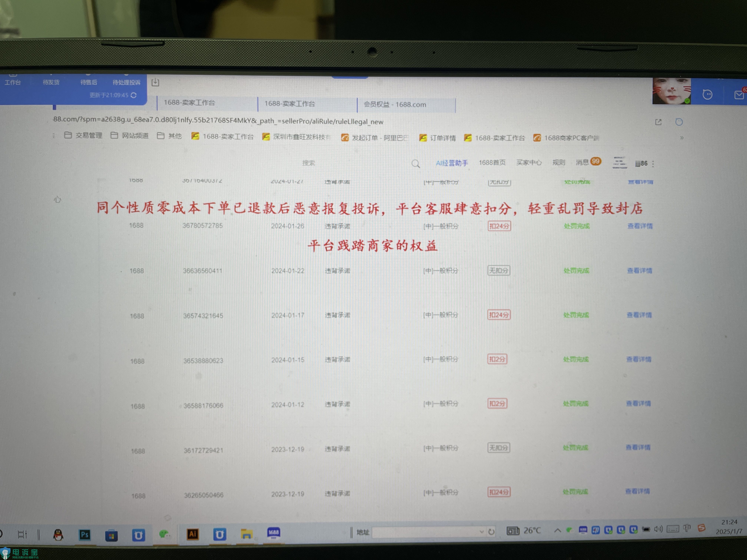Go to 1688首页

492,163
